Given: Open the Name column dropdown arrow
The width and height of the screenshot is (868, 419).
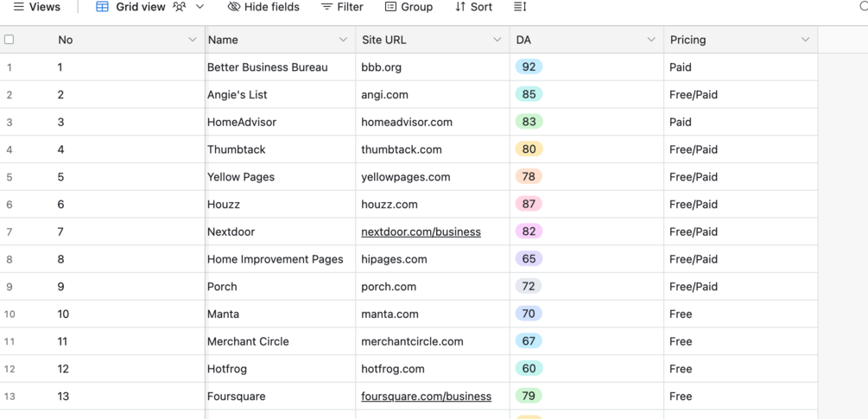Looking at the screenshot, I should 343,39.
